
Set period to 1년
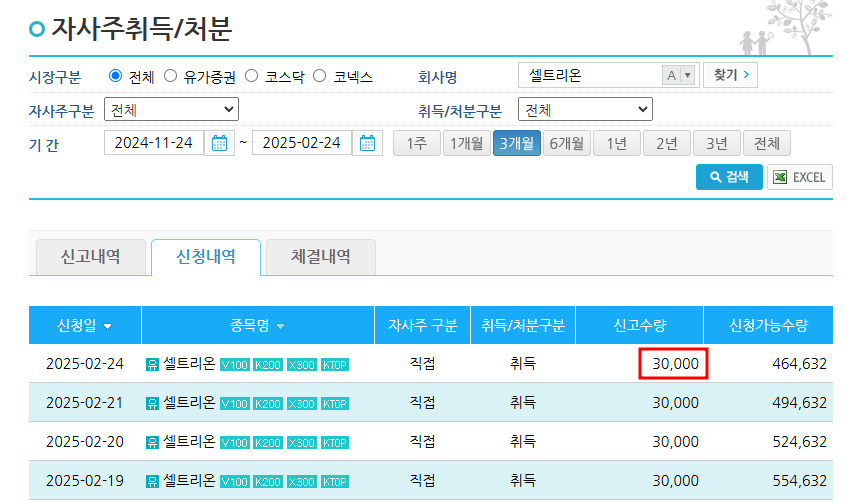click(x=617, y=143)
